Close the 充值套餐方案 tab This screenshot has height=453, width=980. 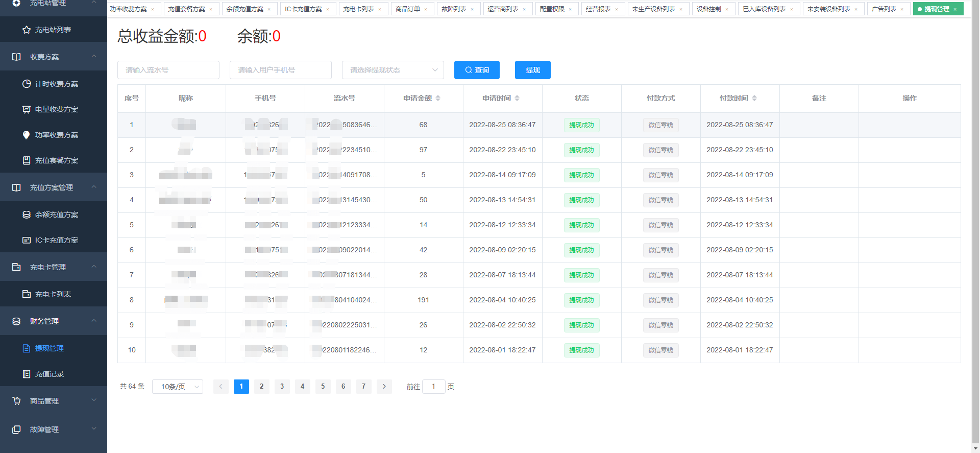point(211,9)
